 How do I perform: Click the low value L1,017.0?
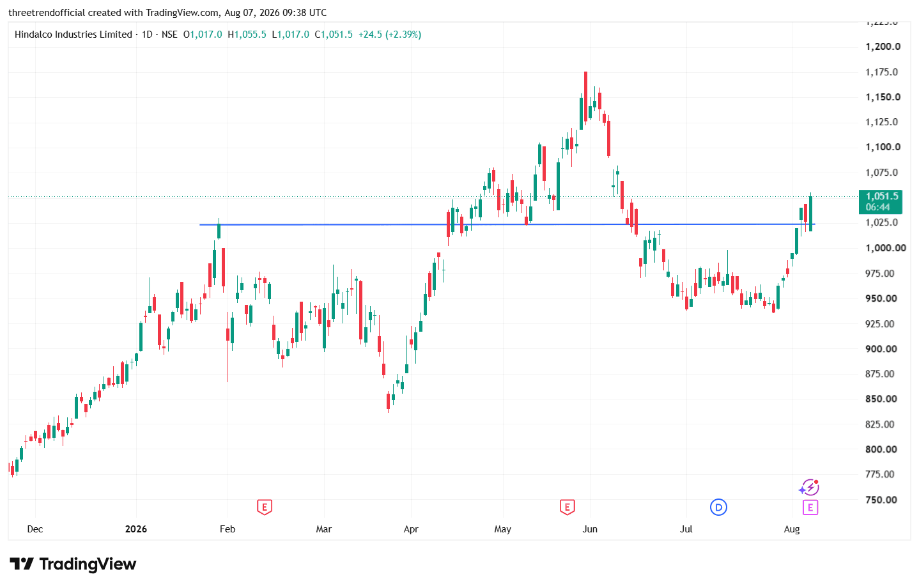[291, 35]
